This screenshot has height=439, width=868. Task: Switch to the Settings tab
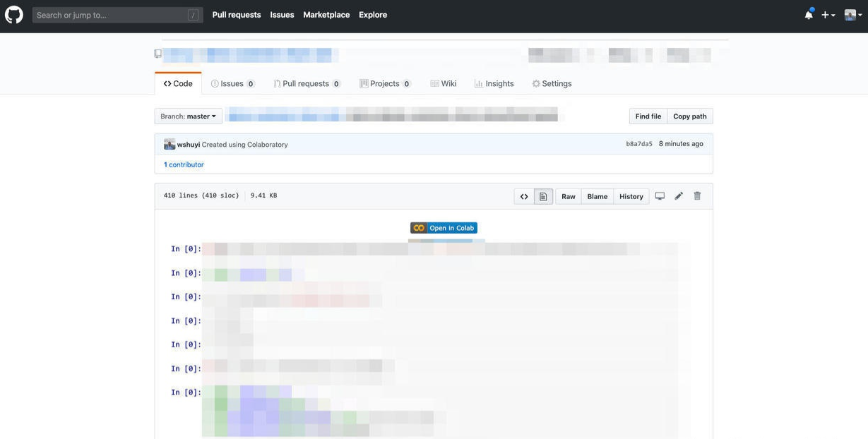552,83
